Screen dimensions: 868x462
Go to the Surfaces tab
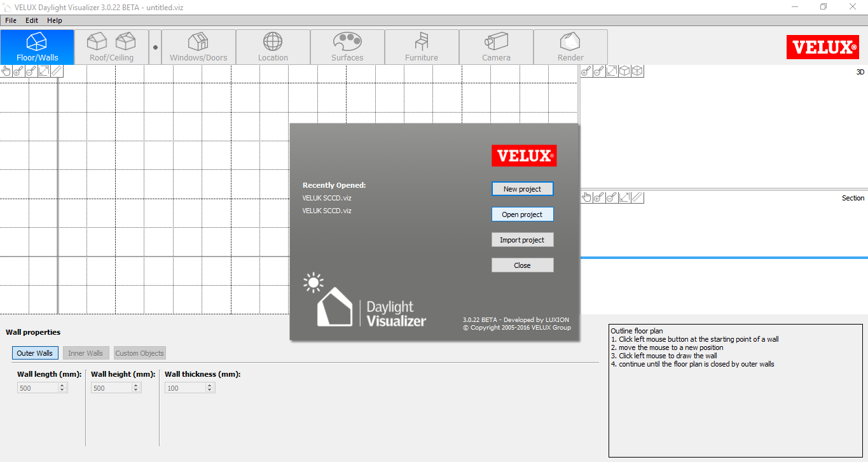point(347,47)
